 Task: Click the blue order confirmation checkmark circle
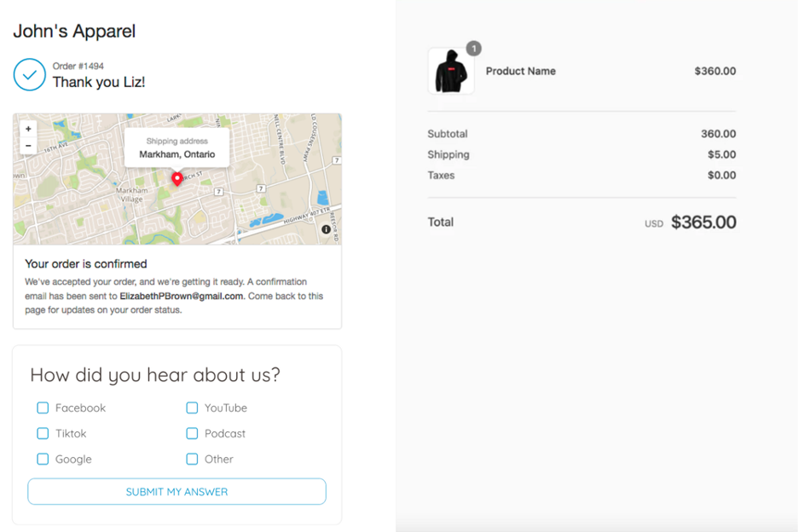29,75
